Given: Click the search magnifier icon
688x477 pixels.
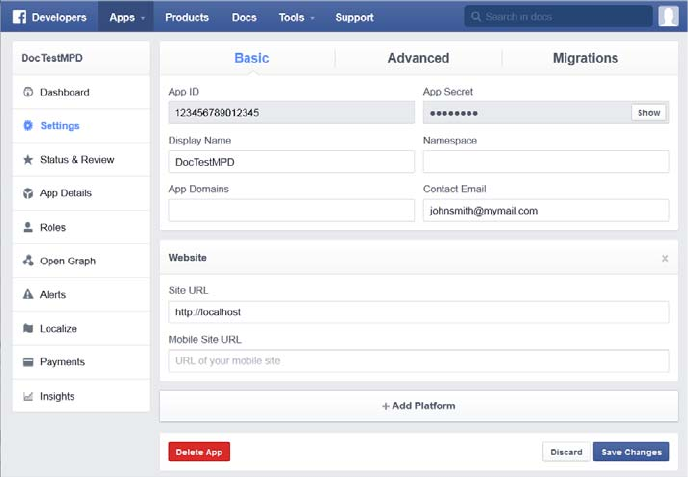Looking at the screenshot, I should coord(476,17).
